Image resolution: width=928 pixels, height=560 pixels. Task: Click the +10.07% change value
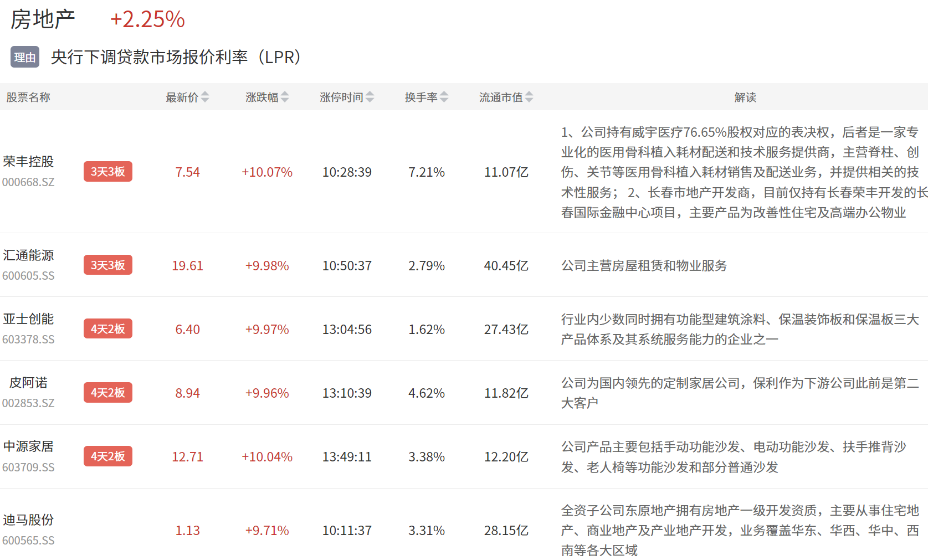pyautogui.click(x=267, y=172)
